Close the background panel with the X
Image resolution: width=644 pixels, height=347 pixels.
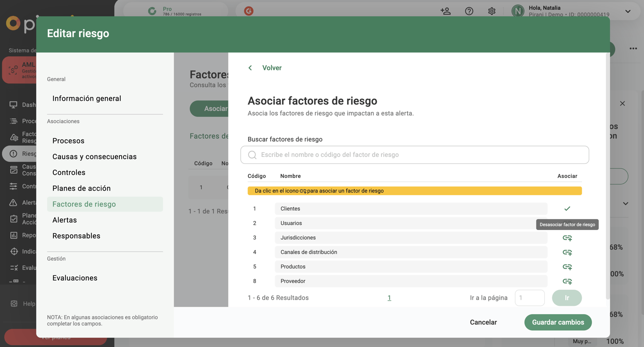point(622,103)
